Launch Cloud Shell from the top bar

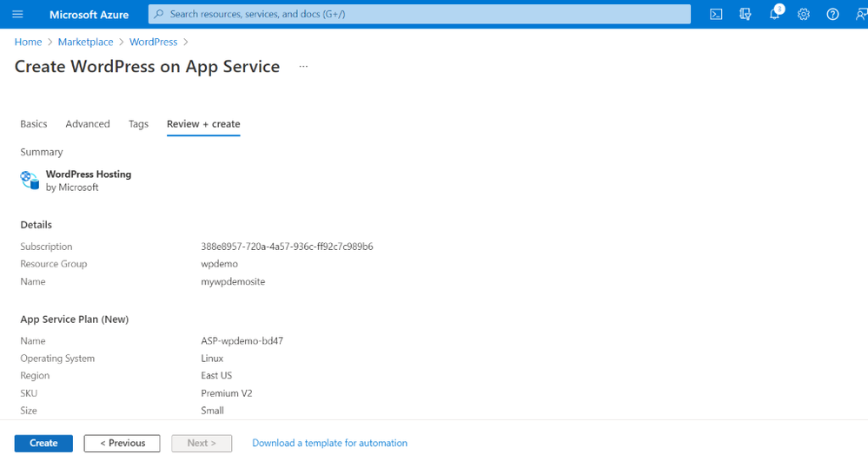pos(716,15)
